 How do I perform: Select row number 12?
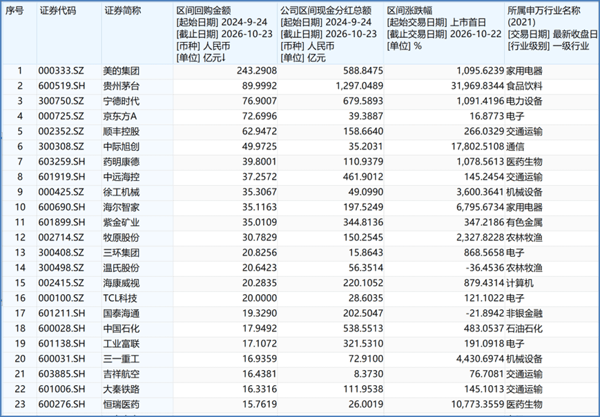[x=20, y=238]
